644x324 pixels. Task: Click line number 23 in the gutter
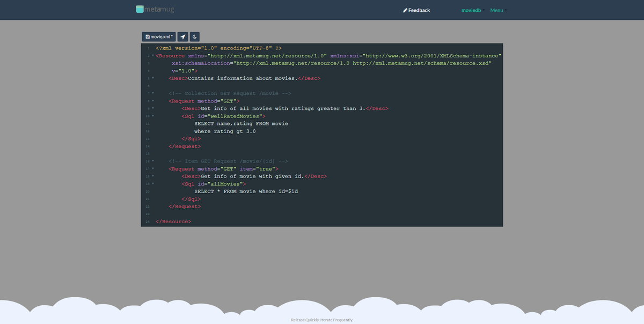tap(147, 213)
